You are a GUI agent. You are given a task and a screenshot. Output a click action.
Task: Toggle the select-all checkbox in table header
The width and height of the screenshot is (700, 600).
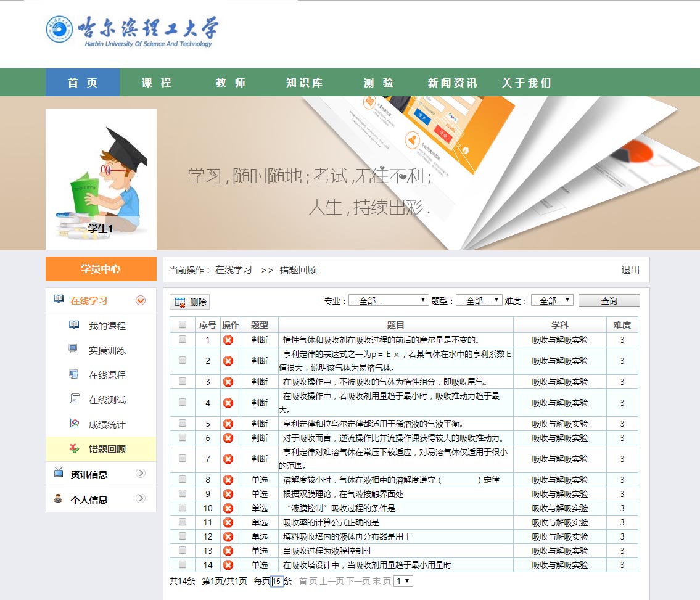tap(183, 325)
